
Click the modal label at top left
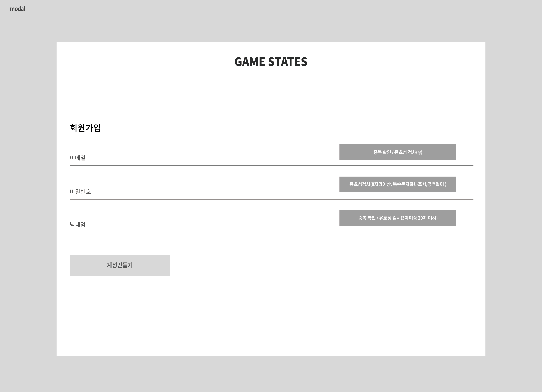click(17, 9)
